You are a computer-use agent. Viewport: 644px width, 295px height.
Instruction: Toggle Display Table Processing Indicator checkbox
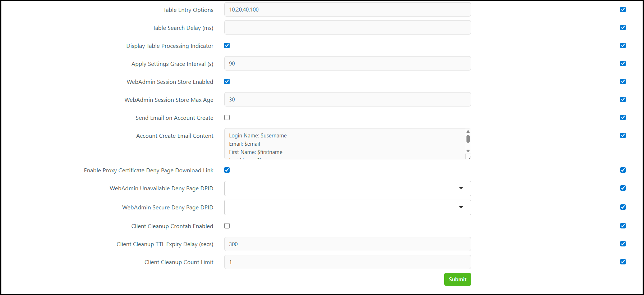coord(227,46)
